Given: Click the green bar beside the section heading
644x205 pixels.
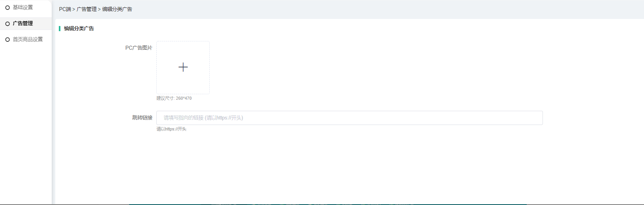Looking at the screenshot, I should pos(60,28).
